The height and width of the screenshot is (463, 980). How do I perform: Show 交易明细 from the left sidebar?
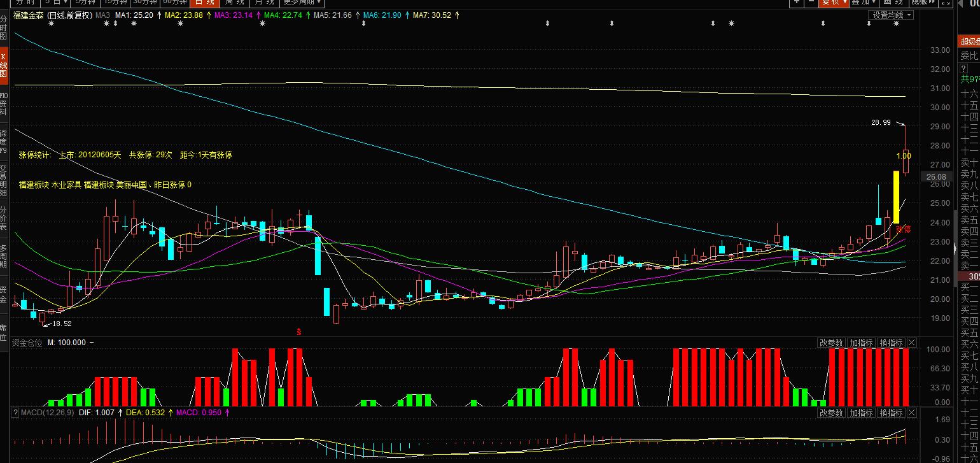click(x=4, y=180)
